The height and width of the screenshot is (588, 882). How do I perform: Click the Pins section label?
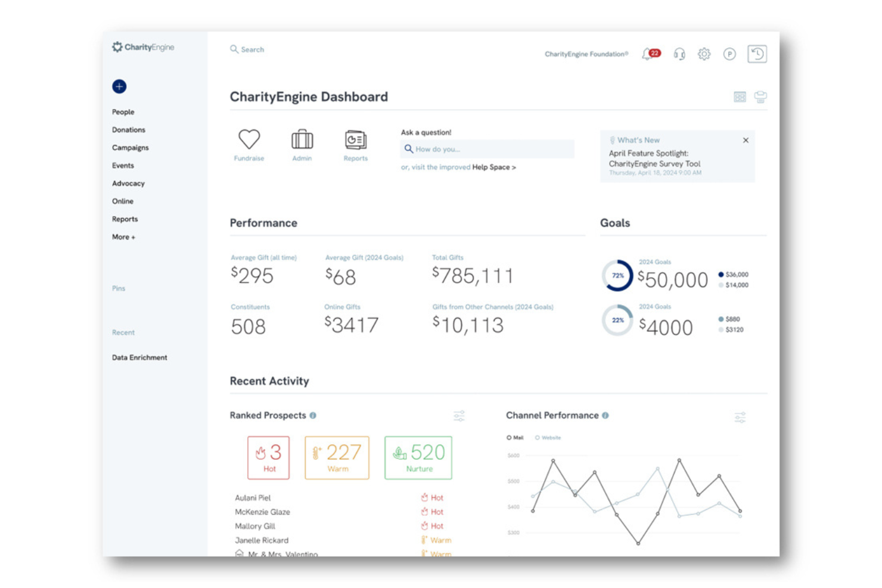(x=119, y=288)
